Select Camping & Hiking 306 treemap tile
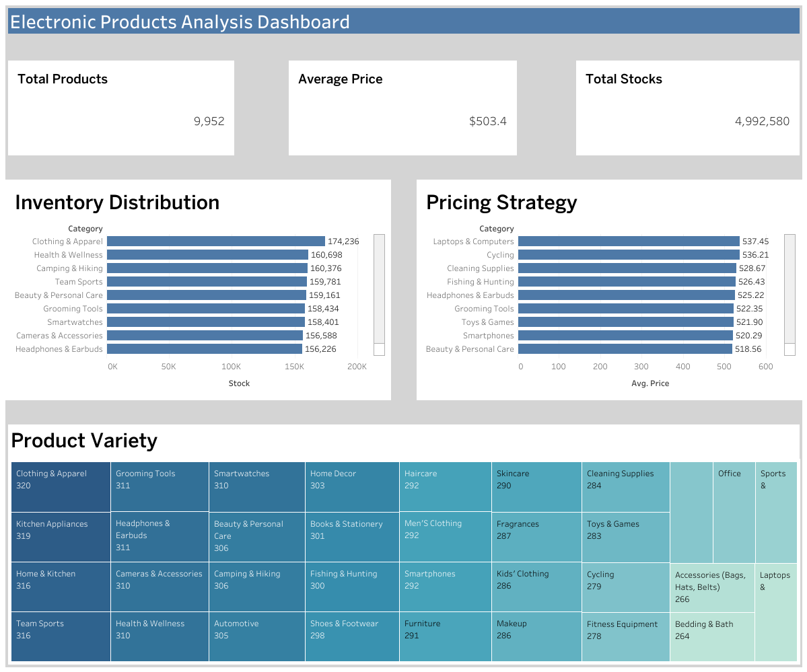Viewport: 807px width, 672px height. click(257, 587)
